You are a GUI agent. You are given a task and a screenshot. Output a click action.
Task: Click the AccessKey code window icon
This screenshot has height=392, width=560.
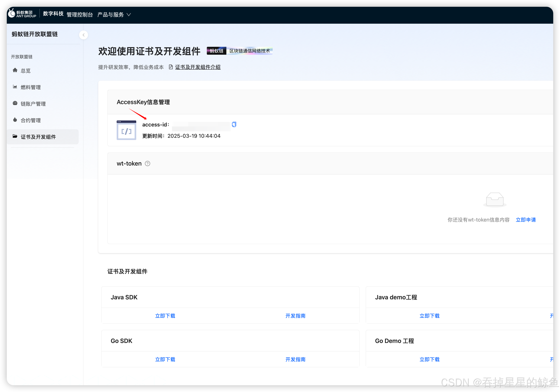click(x=126, y=130)
